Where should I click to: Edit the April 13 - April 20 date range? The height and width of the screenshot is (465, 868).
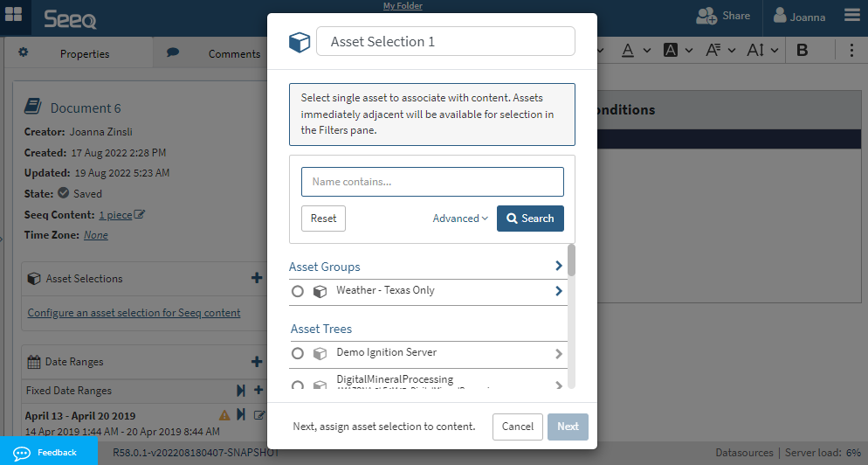coord(259,415)
